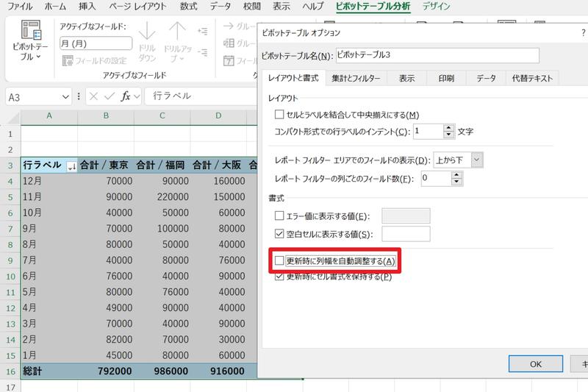Open the 数式 ribbon tab
Image resolution: width=588 pixels, height=392 pixels.
[x=188, y=7]
